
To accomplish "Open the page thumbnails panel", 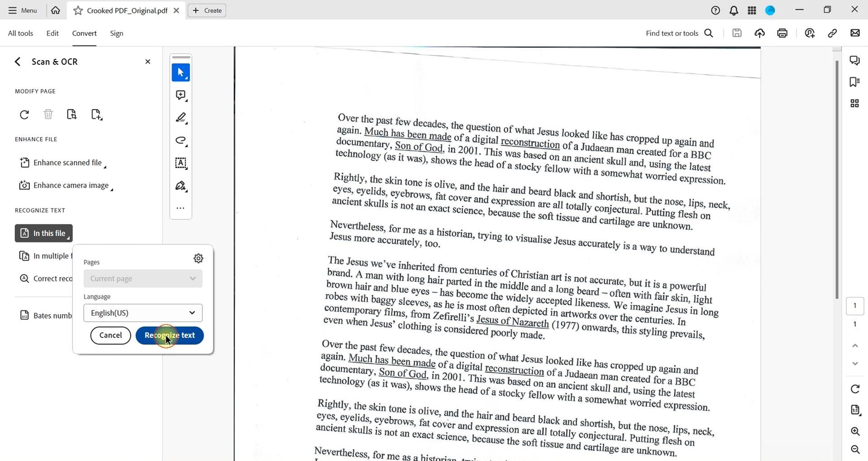I will coord(854,103).
